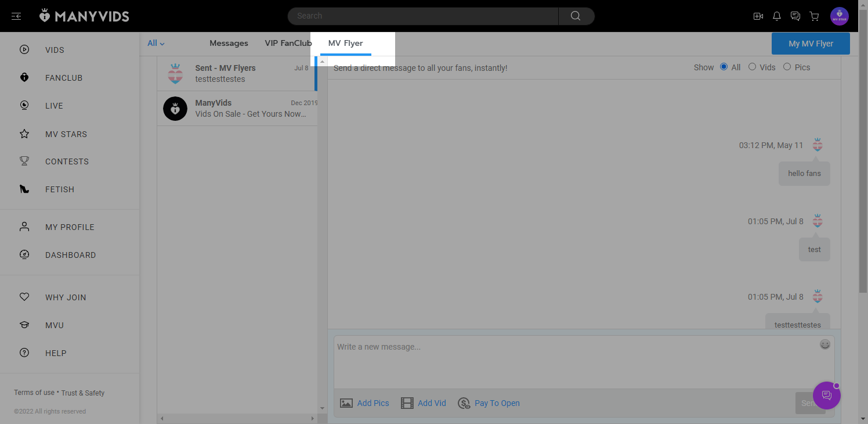Click the Fanclub icon in sidebar
The image size is (868, 424).
(x=24, y=78)
